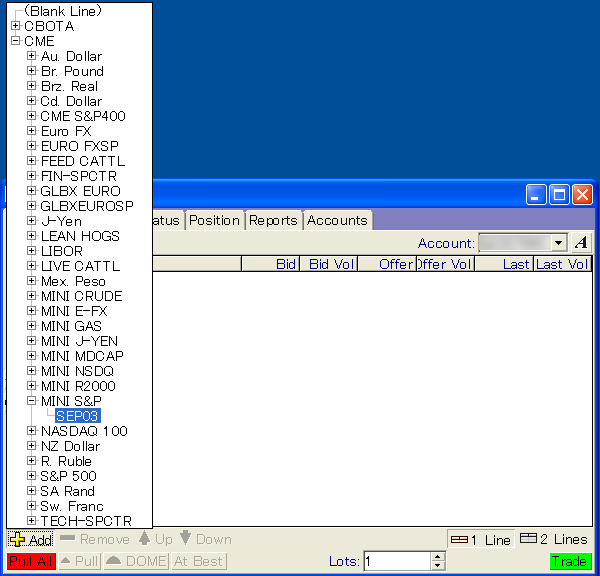The height and width of the screenshot is (576, 600).
Task: Expand the Sw. Franc node
Action: [32, 506]
